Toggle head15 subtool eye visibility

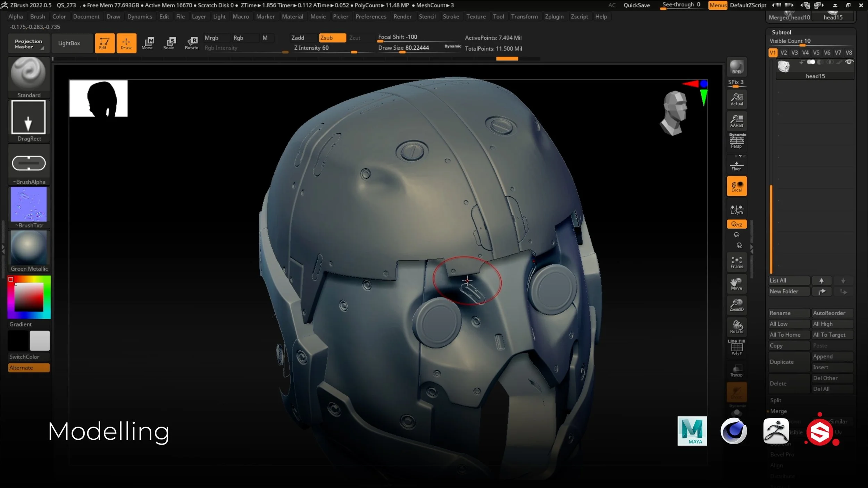[x=849, y=62]
